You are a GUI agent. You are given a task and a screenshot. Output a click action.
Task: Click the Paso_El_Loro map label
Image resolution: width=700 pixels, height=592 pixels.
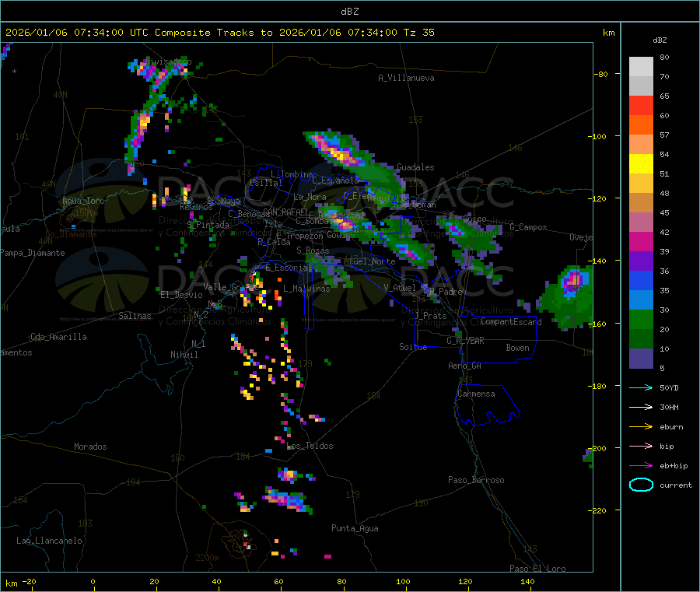pos(537,569)
